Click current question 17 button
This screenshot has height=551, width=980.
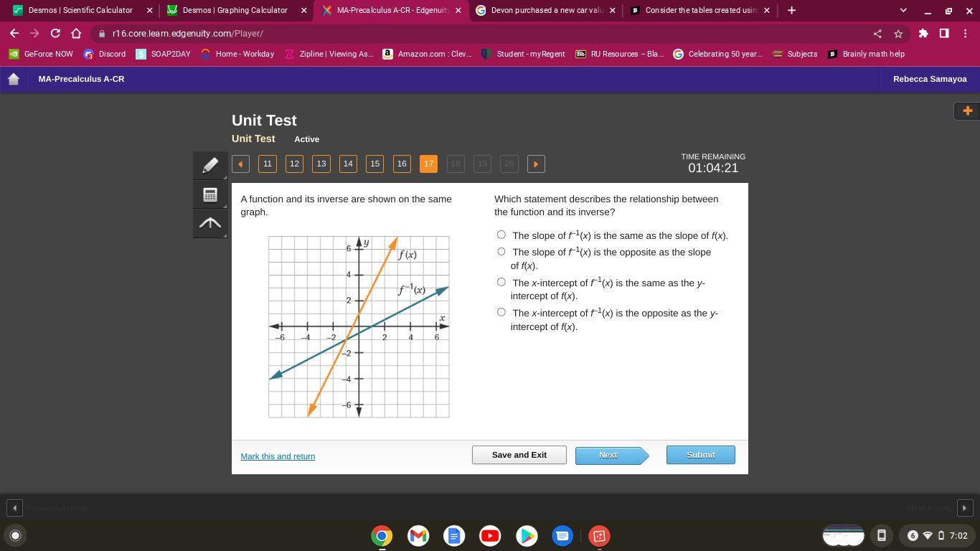tap(428, 164)
